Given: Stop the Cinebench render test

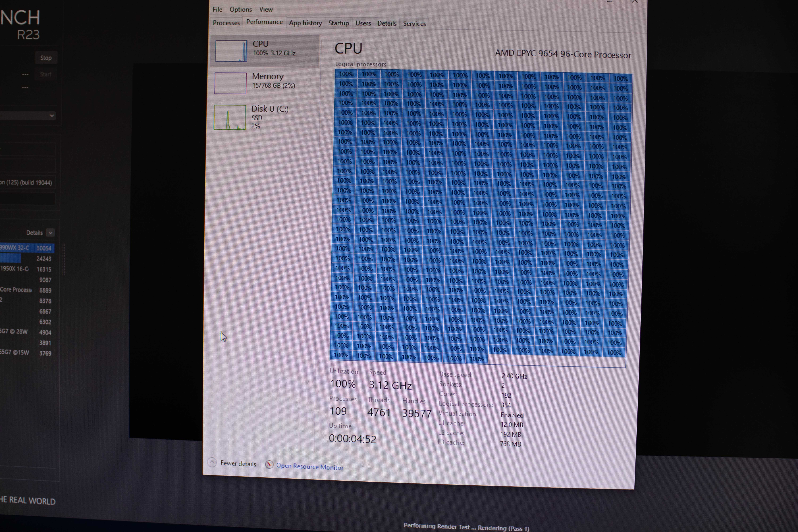Looking at the screenshot, I should coord(46,58).
